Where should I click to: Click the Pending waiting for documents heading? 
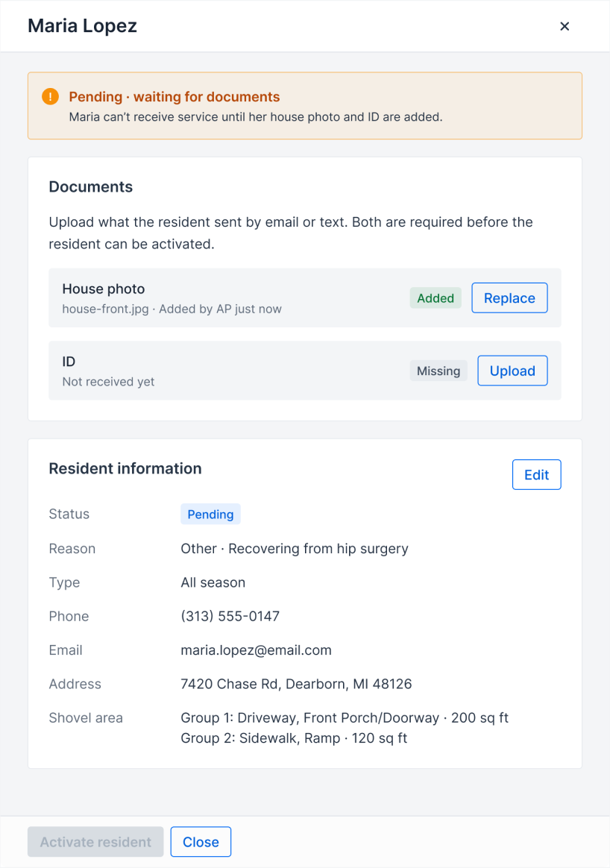pyautogui.click(x=174, y=96)
